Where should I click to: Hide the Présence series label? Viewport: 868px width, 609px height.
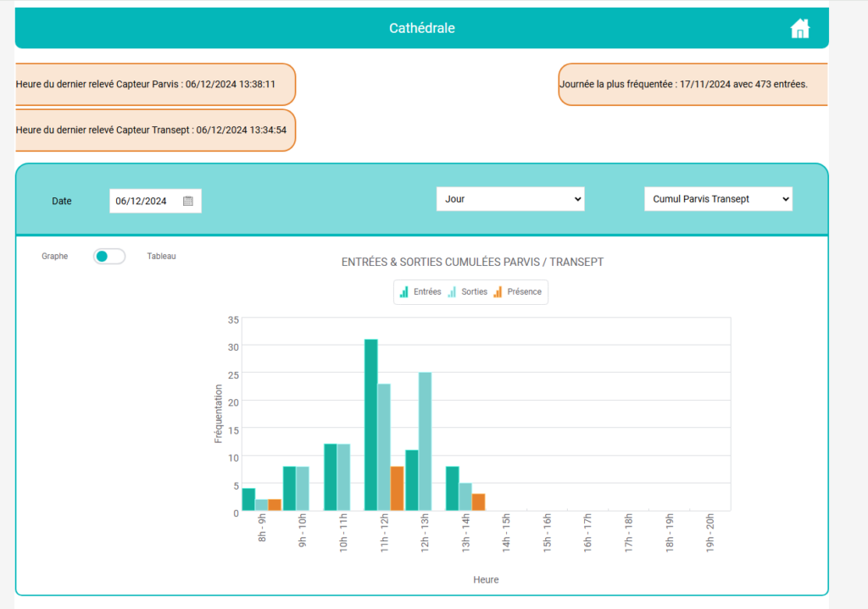(524, 291)
